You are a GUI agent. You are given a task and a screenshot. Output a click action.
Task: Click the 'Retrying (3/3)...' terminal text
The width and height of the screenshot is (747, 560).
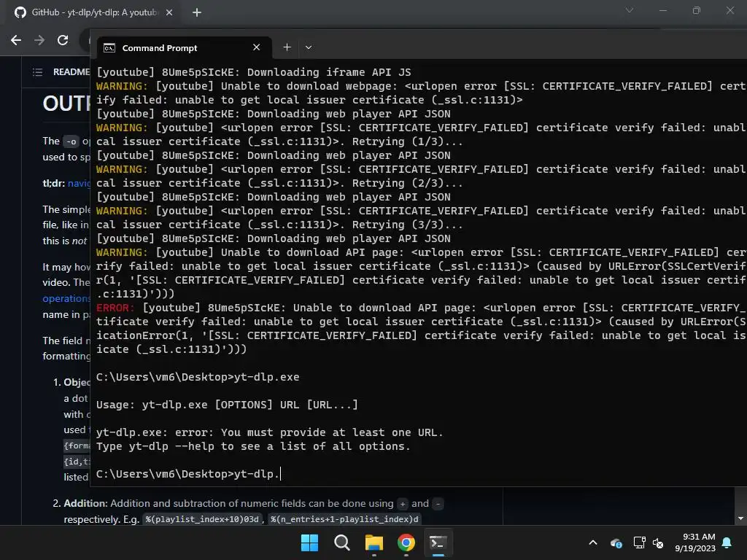point(407,225)
